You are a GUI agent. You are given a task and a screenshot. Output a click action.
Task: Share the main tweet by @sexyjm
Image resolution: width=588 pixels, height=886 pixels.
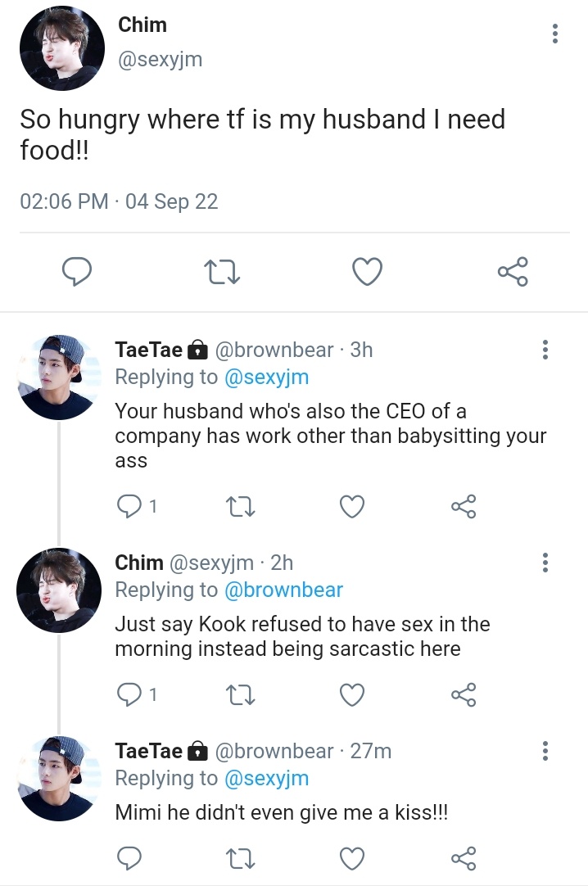(513, 272)
